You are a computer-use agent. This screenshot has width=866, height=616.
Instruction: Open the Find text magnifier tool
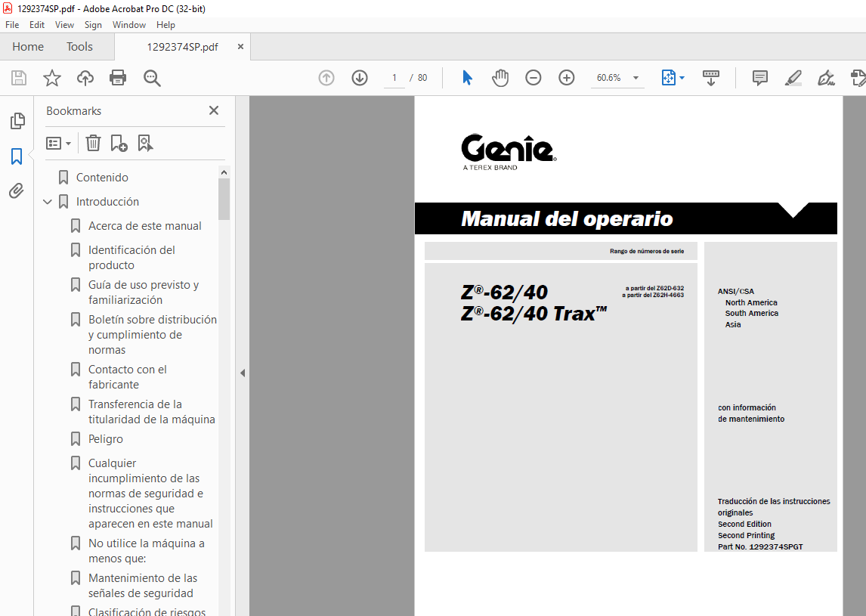click(152, 78)
